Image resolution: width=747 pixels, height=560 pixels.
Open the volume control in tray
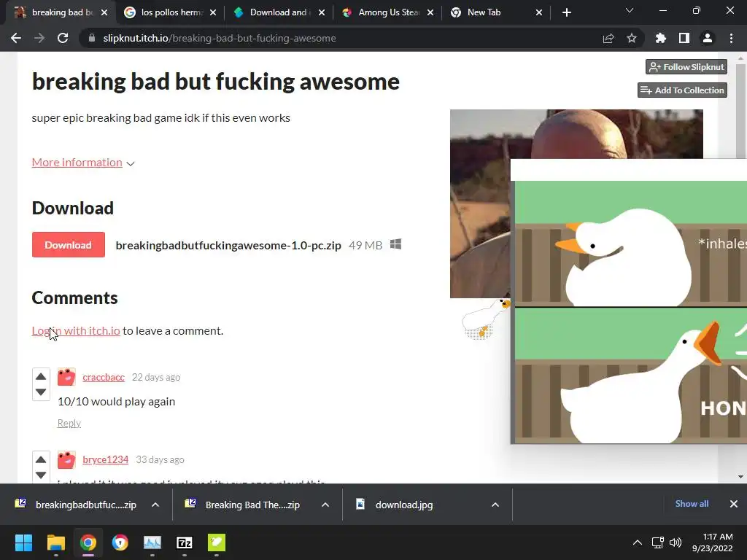[676, 542]
